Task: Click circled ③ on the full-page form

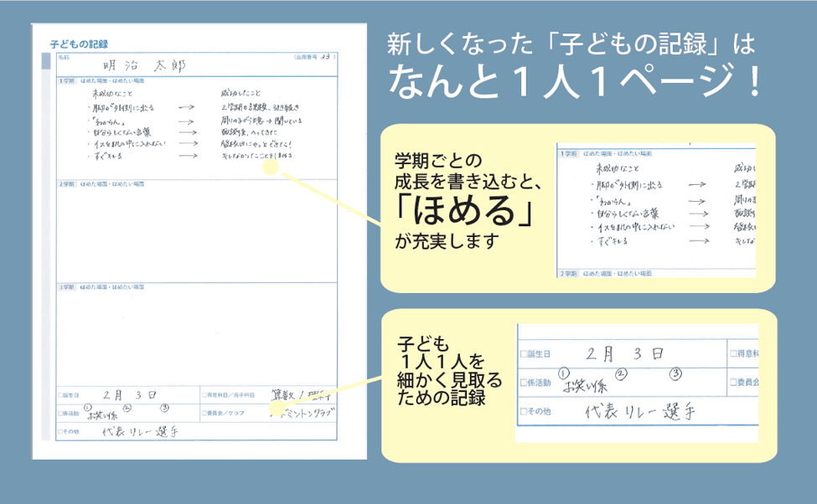Action: (164, 408)
